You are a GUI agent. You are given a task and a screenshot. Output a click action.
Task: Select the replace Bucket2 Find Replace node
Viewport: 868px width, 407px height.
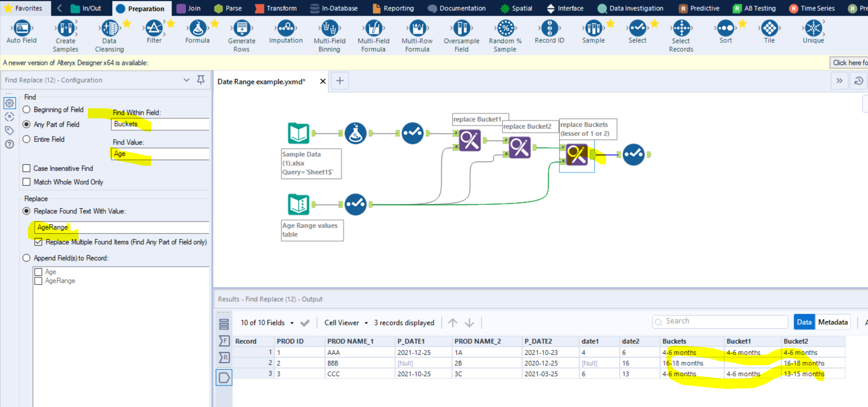(520, 148)
